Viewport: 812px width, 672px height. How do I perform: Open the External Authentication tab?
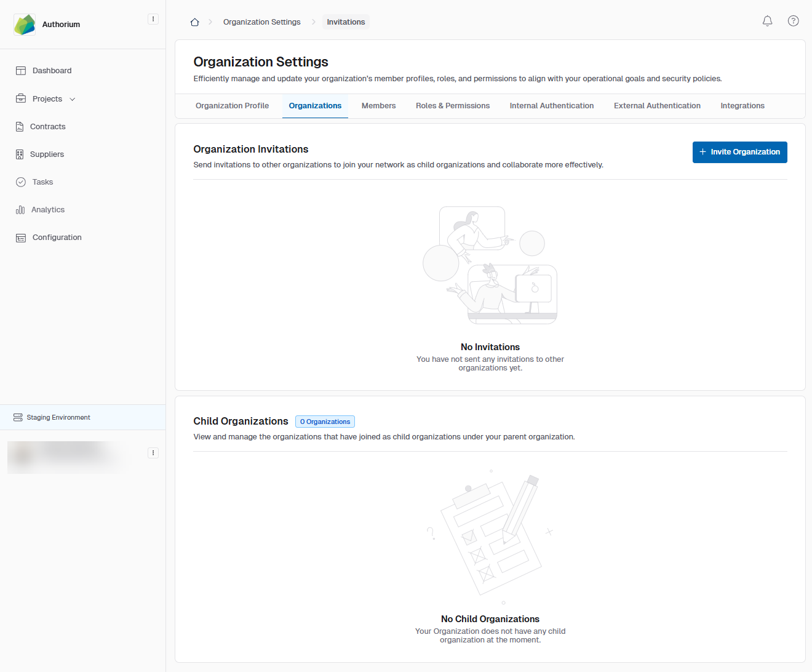[x=656, y=106]
